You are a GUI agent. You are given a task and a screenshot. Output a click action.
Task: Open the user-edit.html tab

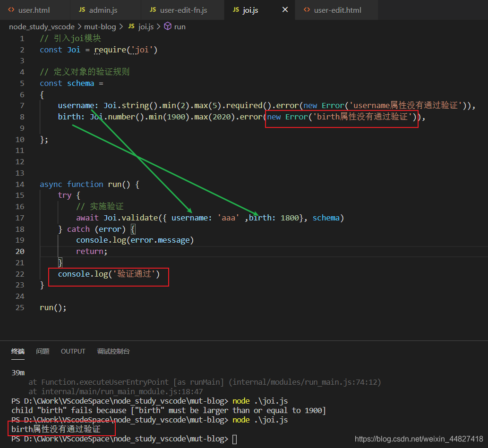point(336,10)
